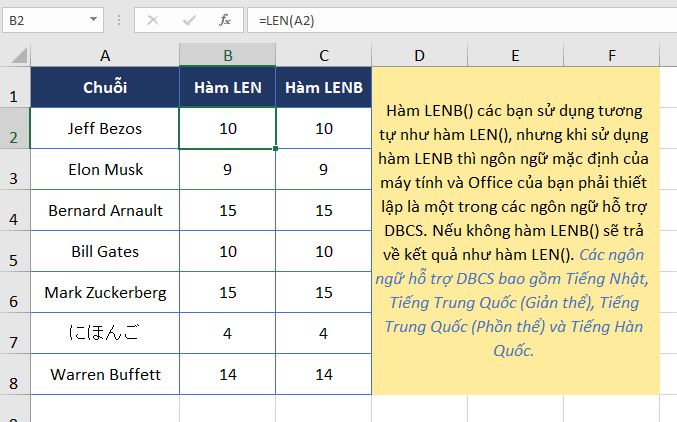
Task: Select row 2 header
Action: click(15, 128)
